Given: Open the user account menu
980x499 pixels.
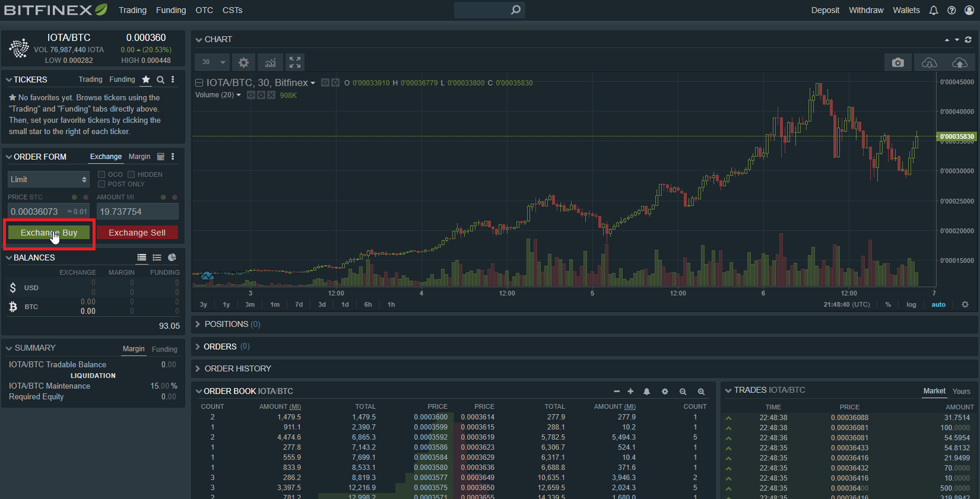Looking at the screenshot, I should [x=969, y=10].
